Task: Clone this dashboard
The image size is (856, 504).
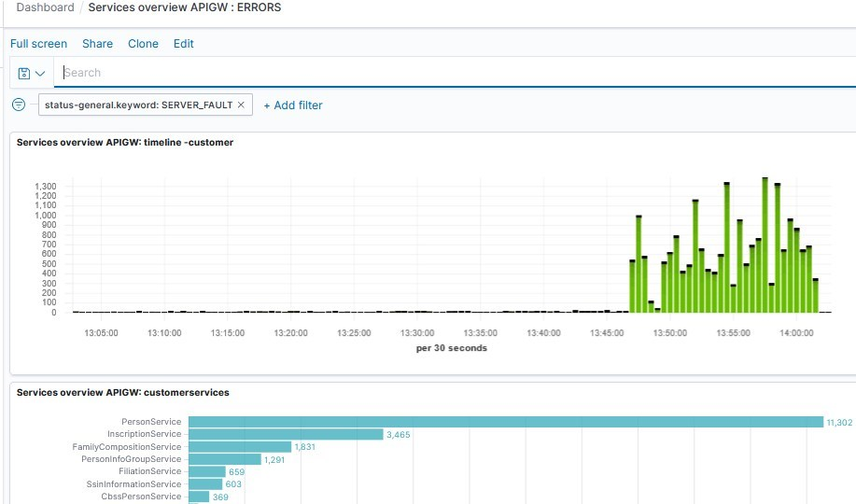Action: (143, 44)
